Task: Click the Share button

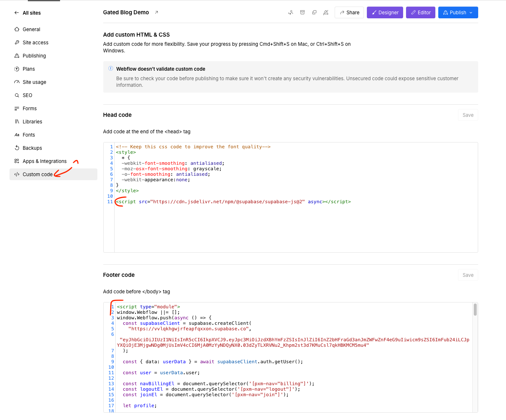Action: tap(349, 12)
